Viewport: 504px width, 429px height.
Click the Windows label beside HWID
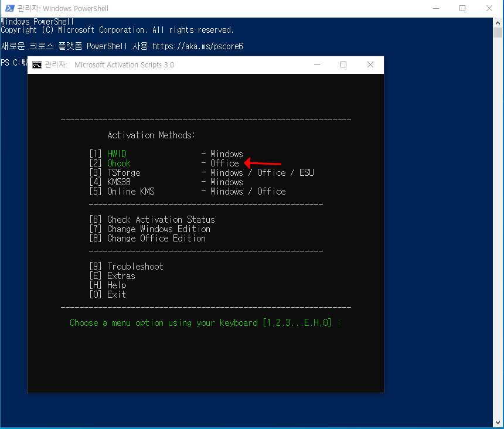click(x=227, y=154)
